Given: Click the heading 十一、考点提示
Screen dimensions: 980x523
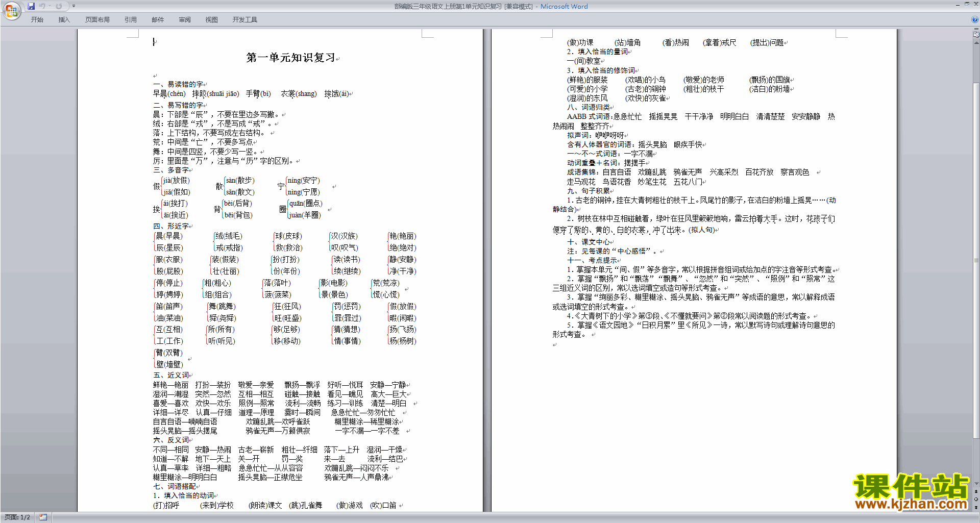Looking at the screenshot, I should click(592, 260).
